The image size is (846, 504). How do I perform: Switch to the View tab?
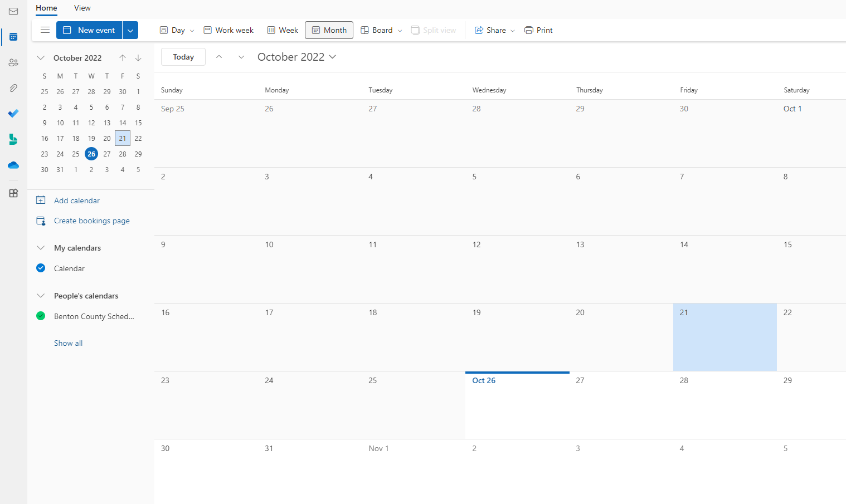[x=82, y=8]
